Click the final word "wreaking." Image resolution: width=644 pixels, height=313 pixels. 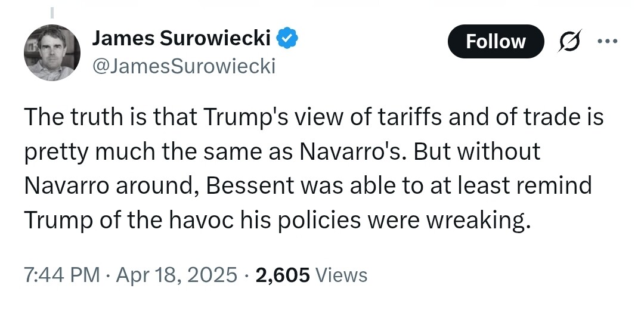[x=476, y=221]
